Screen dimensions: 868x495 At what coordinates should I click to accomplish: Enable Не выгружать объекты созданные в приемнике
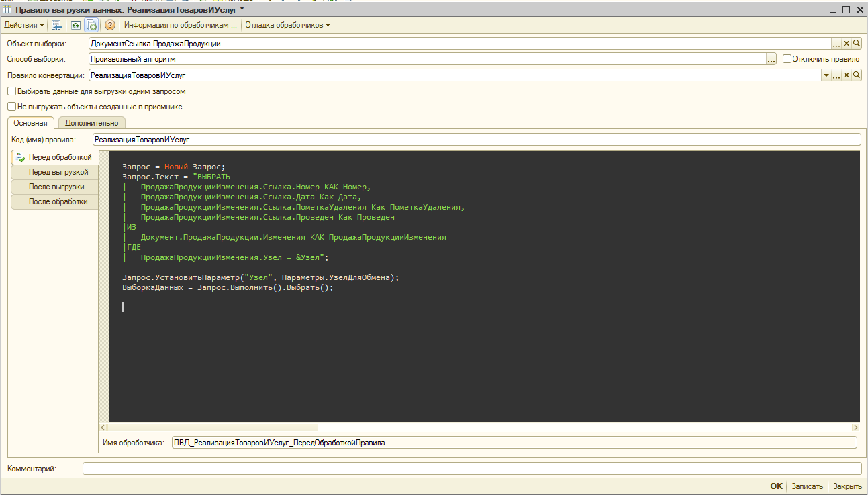[11, 106]
